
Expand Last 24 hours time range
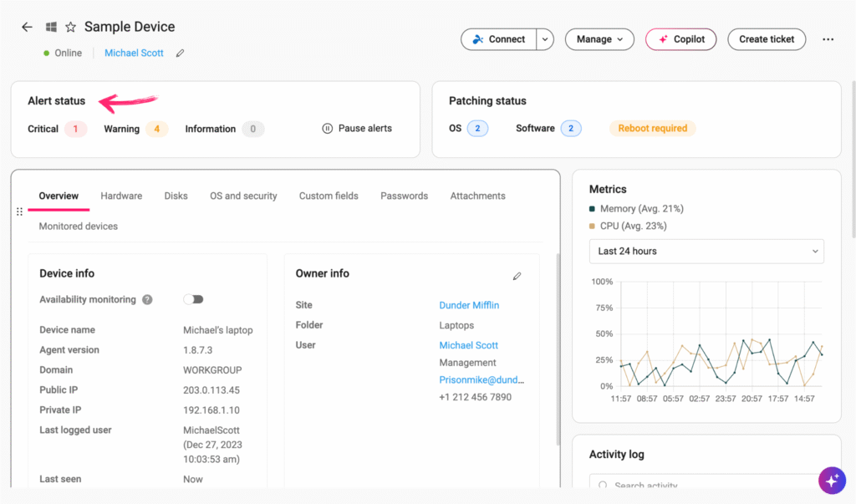tap(706, 252)
